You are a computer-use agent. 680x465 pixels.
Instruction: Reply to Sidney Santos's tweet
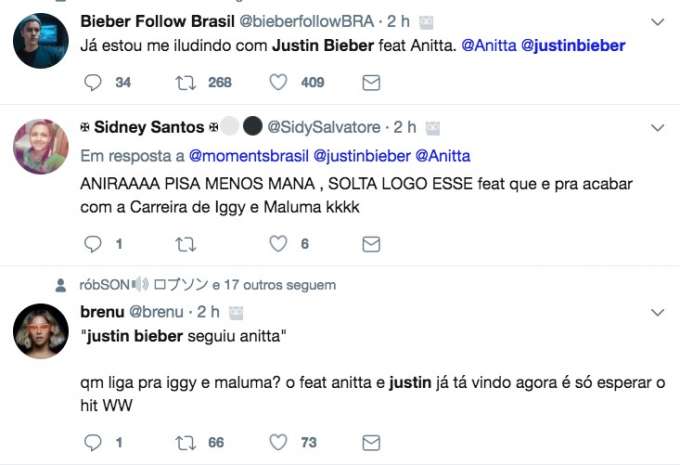[93, 244]
